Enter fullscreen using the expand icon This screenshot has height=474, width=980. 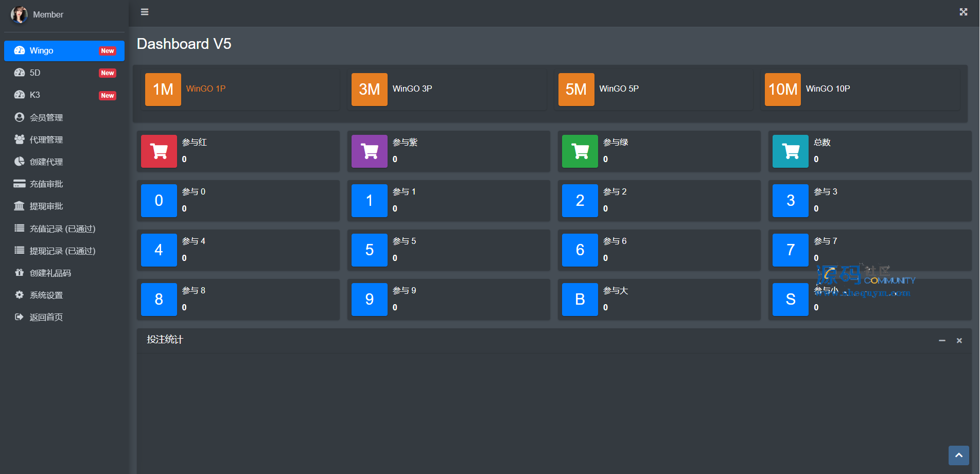pyautogui.click(x=963, y=12)
